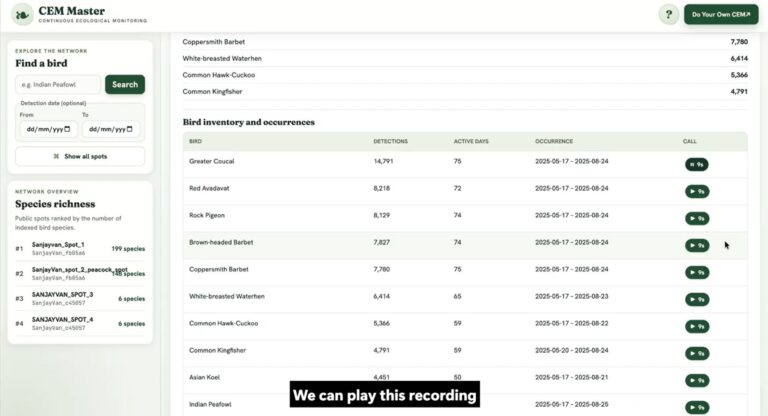Image resolution: width=768 pixels, height=416 pixels.
Task: Focus the To date field
Action: pyautogui.click(x=111, y=129)
